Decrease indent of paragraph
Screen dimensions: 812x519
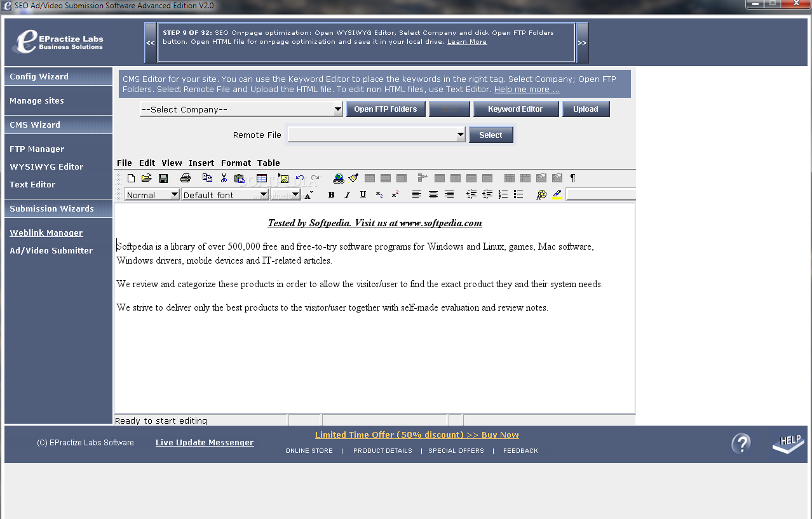tap(471, 195)
